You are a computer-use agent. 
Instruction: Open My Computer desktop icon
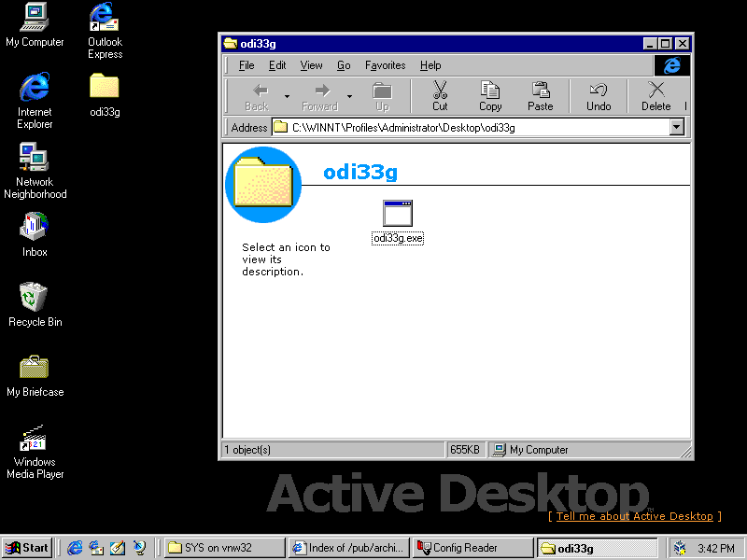click(x=35, y=25)
